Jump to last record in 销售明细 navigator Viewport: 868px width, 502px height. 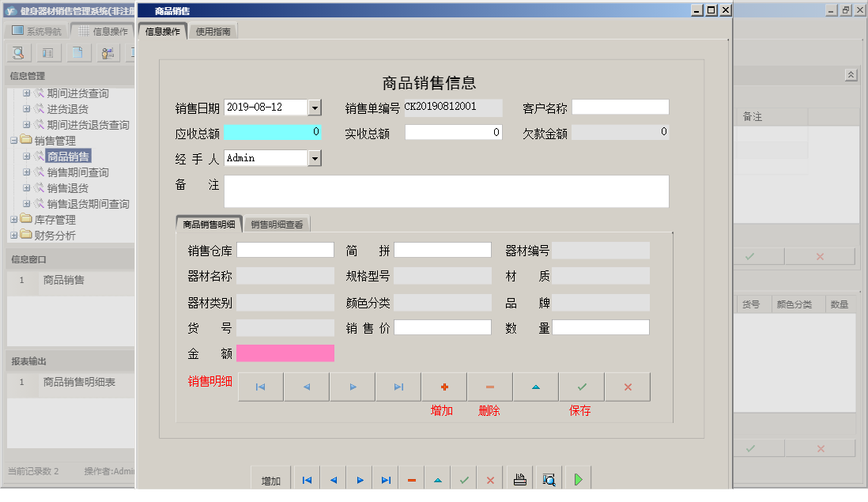coord(398,387)
